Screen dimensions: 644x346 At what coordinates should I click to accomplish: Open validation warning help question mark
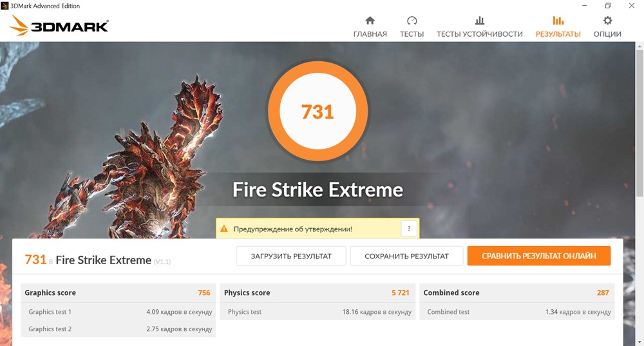pos(409,229)
